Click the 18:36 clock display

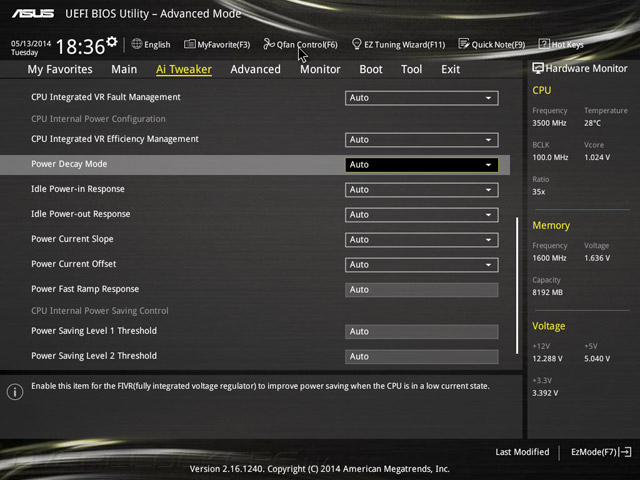click(x=80, y=47)
